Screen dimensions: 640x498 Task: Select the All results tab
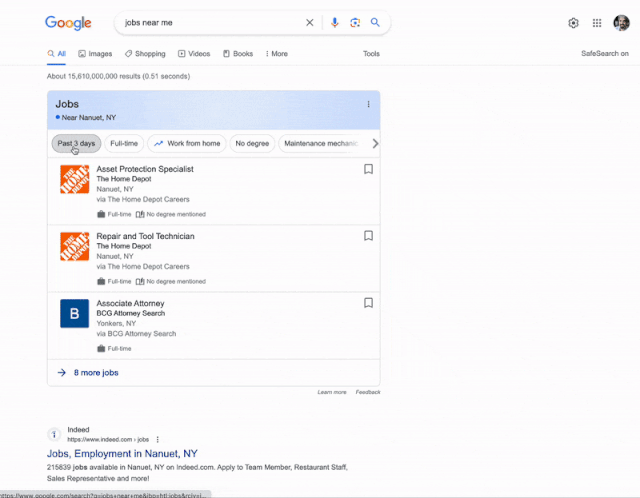pos(56,54)
